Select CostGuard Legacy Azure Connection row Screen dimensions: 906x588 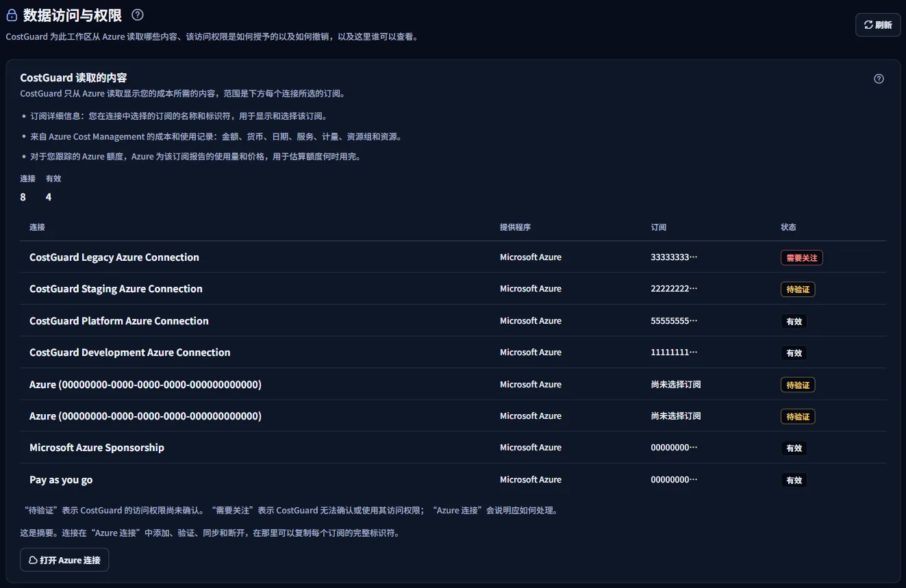pyautogui.click(x=453, y=257)
